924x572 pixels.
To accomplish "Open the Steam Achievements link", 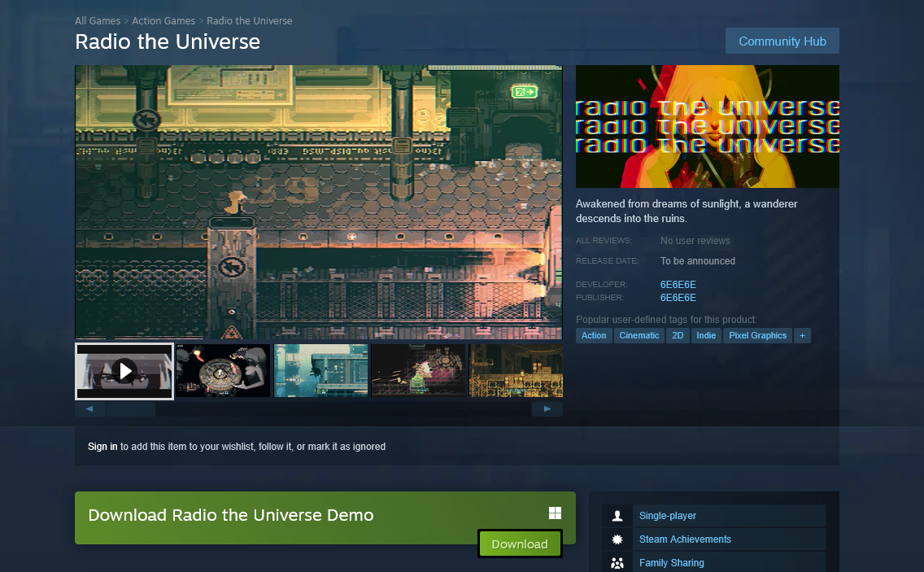I will click(x=685, y=539).
